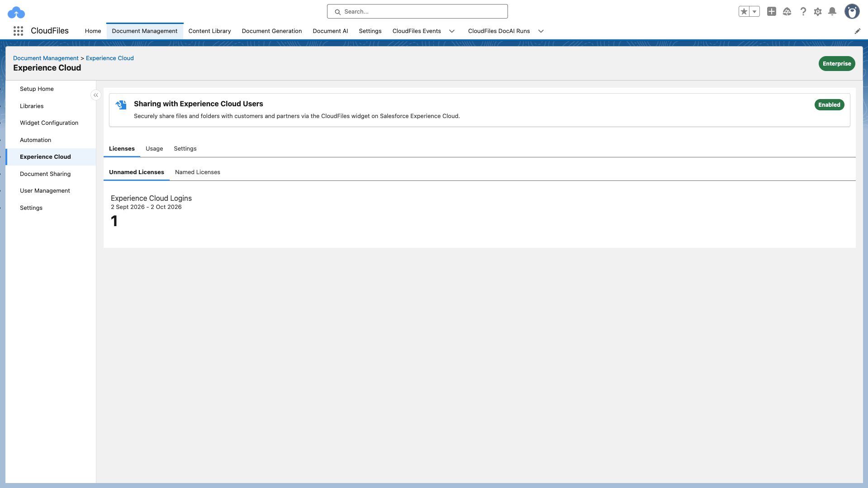Select the Licenses tab
Viewport: 868px width, 488px height.
click(x=122, y=149)
